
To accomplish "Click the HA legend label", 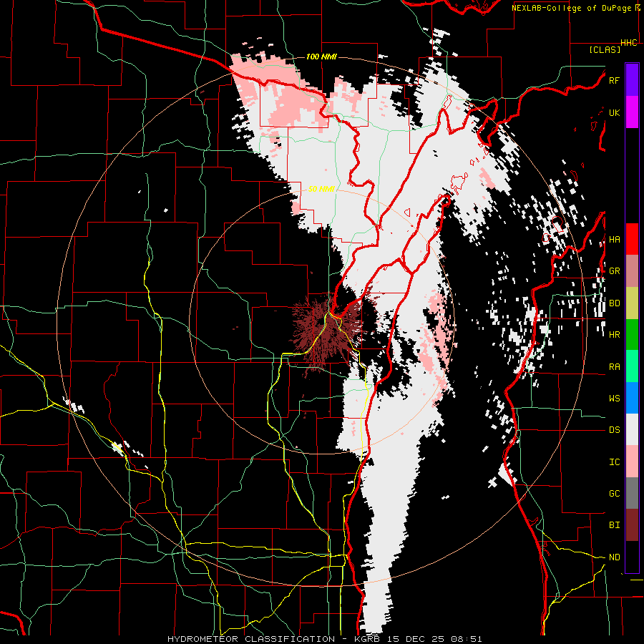I will tap(614, 240).
